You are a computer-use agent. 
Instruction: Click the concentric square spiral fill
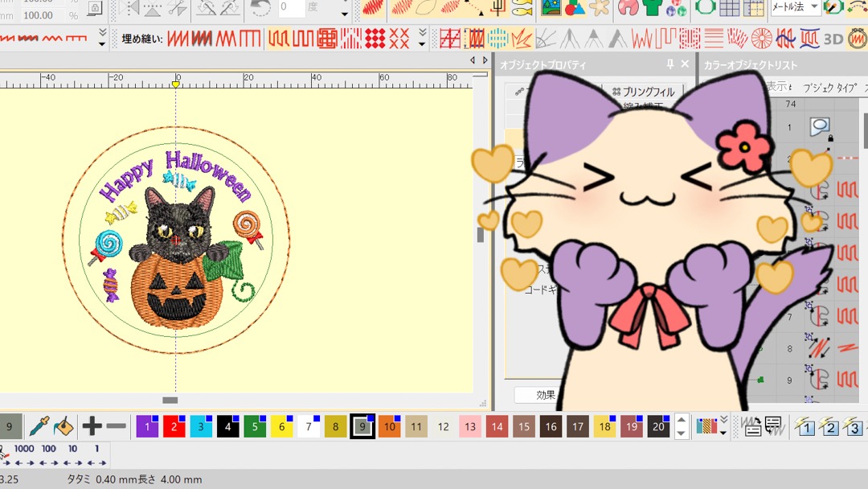[x=327, y=39]
